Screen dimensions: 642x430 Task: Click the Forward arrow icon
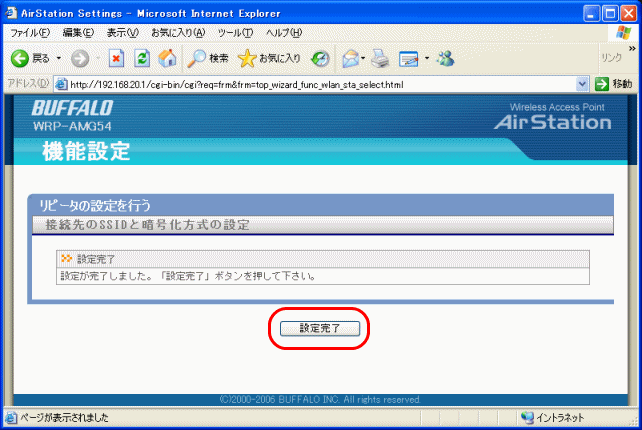click(x=80, y=59)
